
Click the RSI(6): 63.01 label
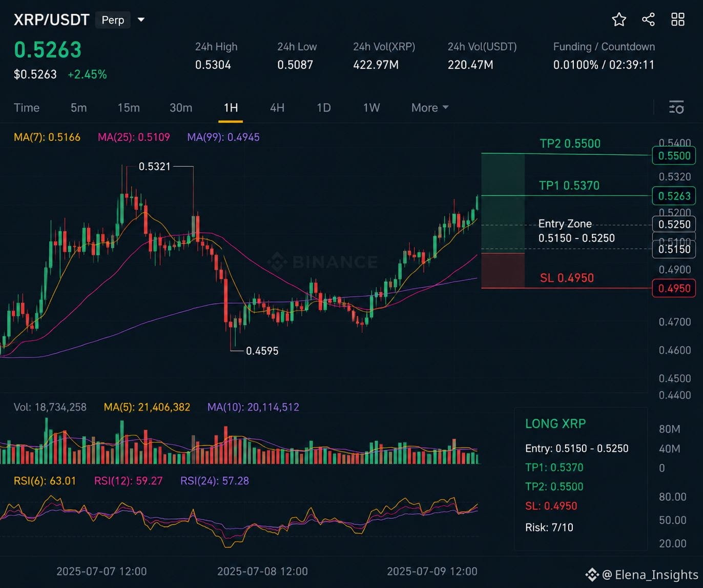[45, 481]
